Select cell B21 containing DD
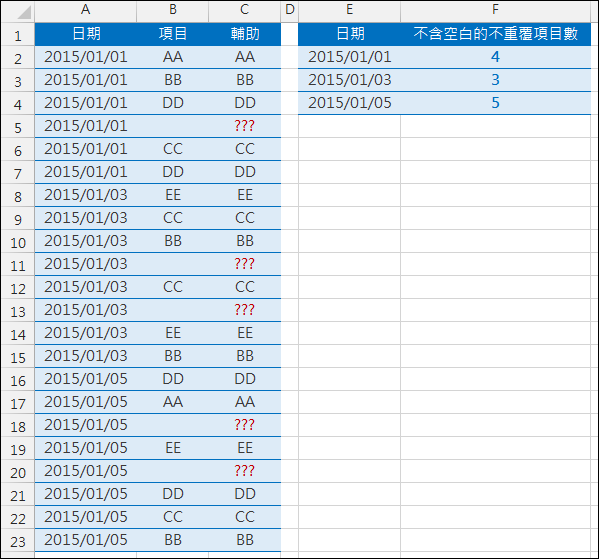 (173, 494)
